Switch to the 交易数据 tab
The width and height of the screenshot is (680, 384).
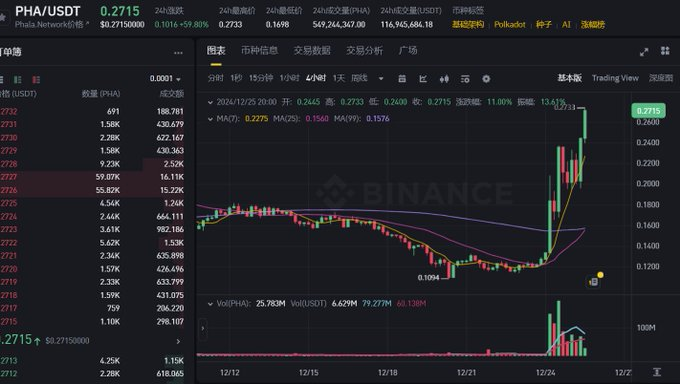312,51
